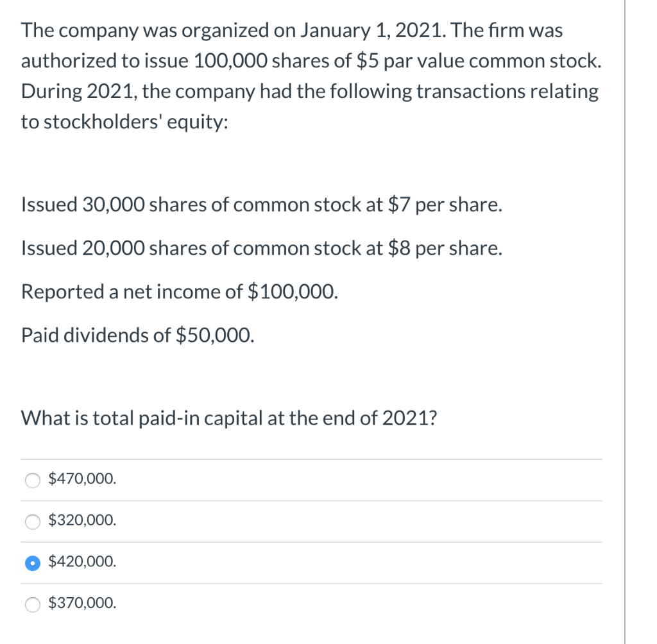Viewport: 657px width, 644px height.
Task: Select the $320,000 radio button
Action: tap(32, 521)
